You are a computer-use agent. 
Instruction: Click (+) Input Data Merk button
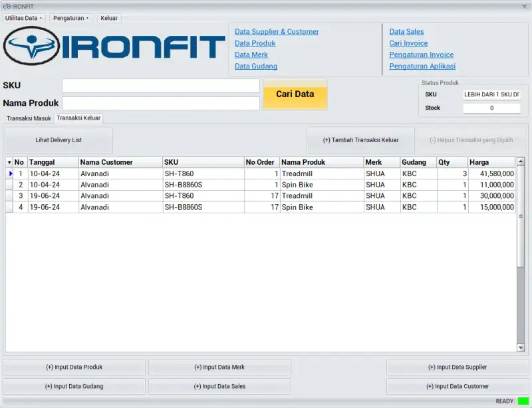click(x=219, y=367)
